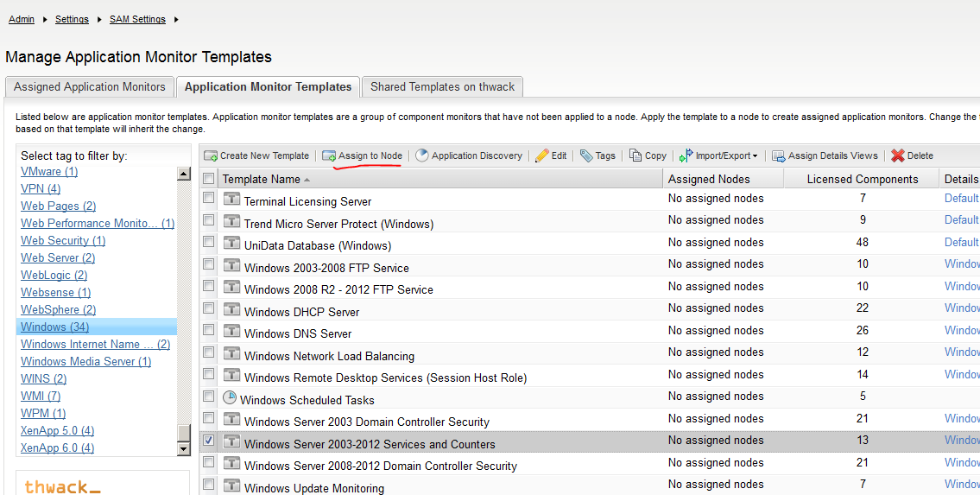Viewport: 980px width, 495px height.
Task: Click the Copy icon in toolbar
Action: click(x=635, y=155)
